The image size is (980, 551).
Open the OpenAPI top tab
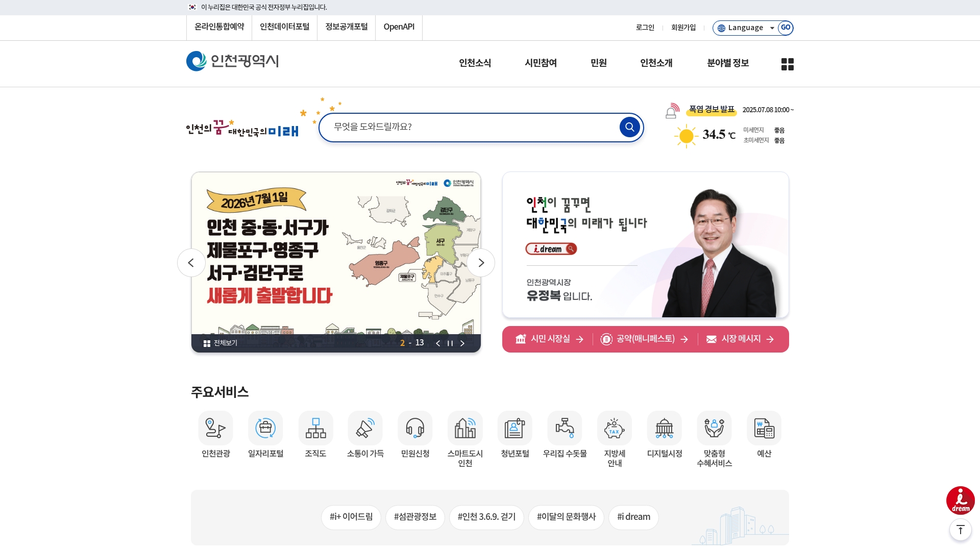pos(399,27)
